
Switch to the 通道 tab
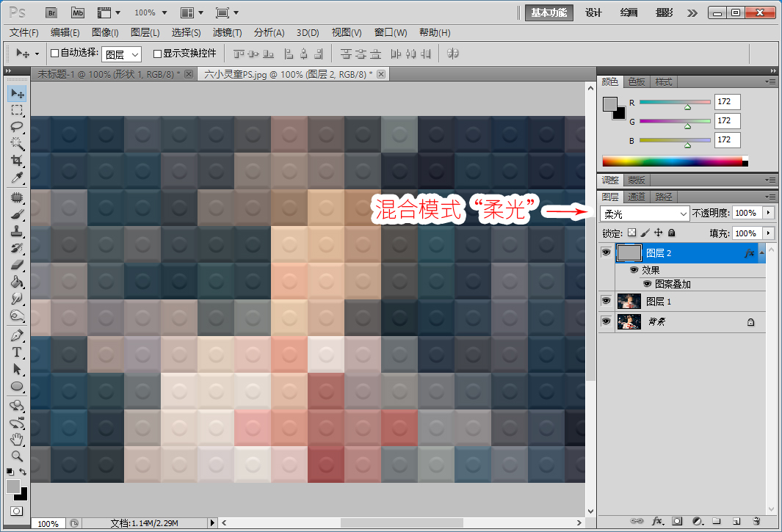pos(636,197)
